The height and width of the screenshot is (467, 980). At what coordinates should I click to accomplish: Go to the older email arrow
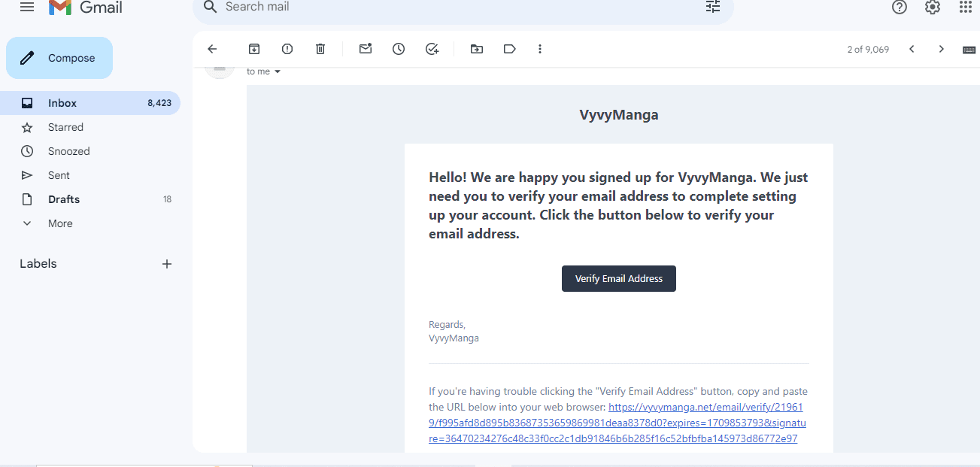(x=941, y=49)
